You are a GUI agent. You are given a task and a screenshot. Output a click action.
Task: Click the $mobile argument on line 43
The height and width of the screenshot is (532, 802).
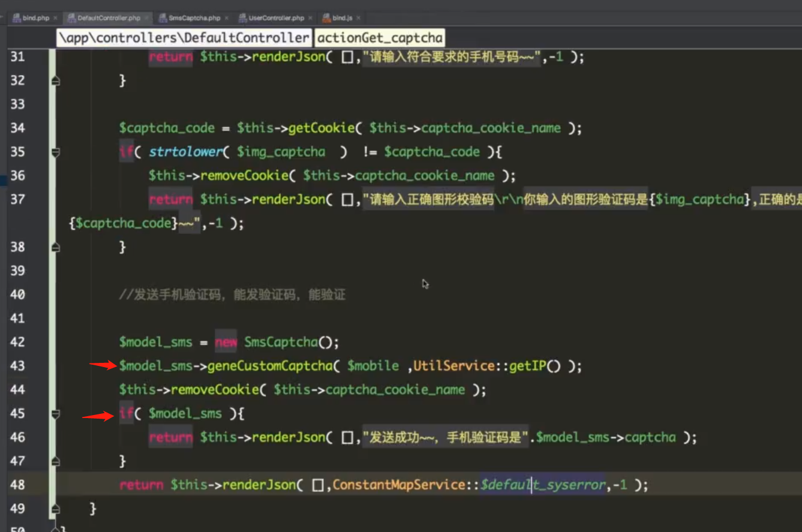373,366
